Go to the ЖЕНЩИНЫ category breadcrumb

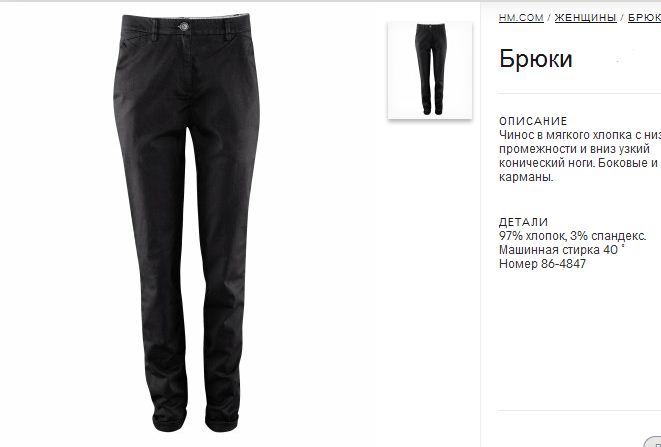pos(586,18)
